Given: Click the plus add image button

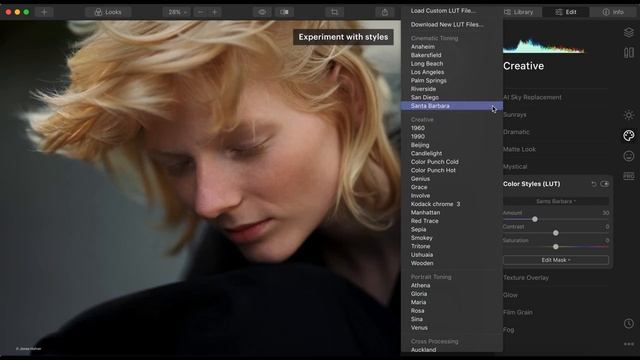Looking at the screenshot, I should click(x=44, y=12).
